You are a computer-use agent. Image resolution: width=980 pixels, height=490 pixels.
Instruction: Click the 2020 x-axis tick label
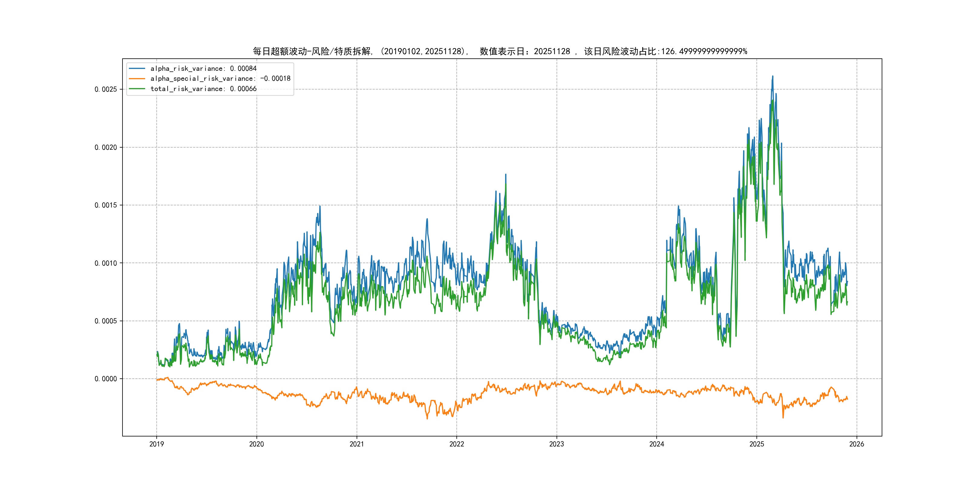tap(256, 444)
